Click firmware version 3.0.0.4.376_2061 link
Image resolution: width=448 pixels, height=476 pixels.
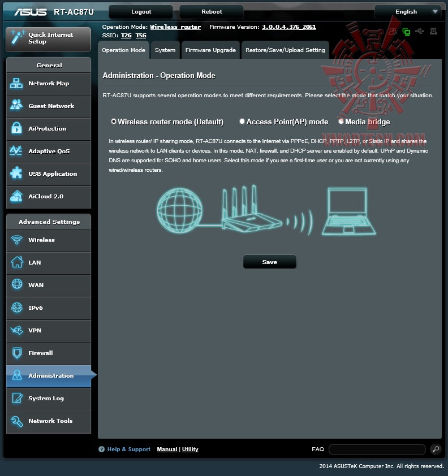pos(289,27)
